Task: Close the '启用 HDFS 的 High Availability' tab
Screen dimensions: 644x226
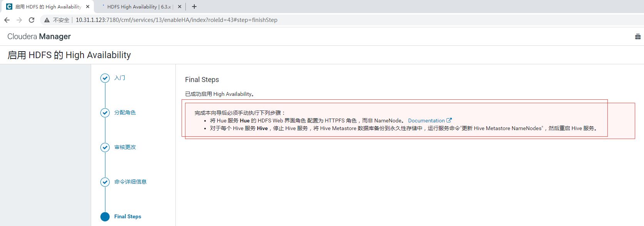Action: [x=88, y=7]
